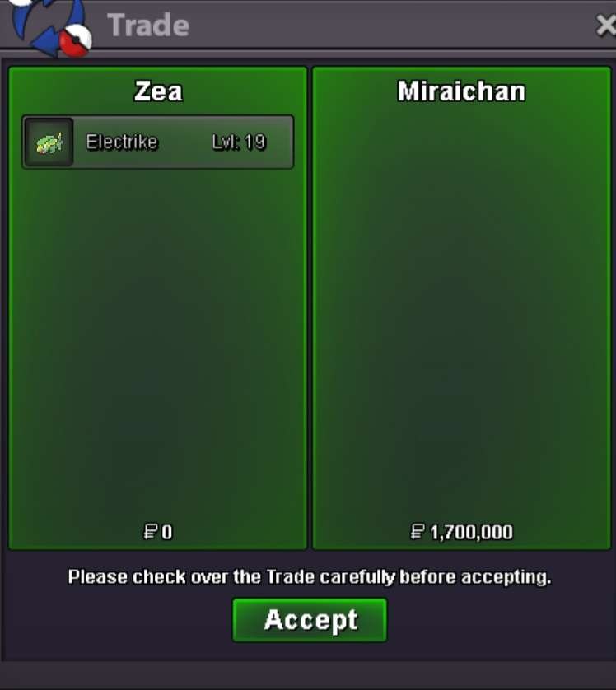Image resolution: width=616 pixels, height=690 pixels.
Task: Click Zea's 0 money amount
Action: (166, 532)
